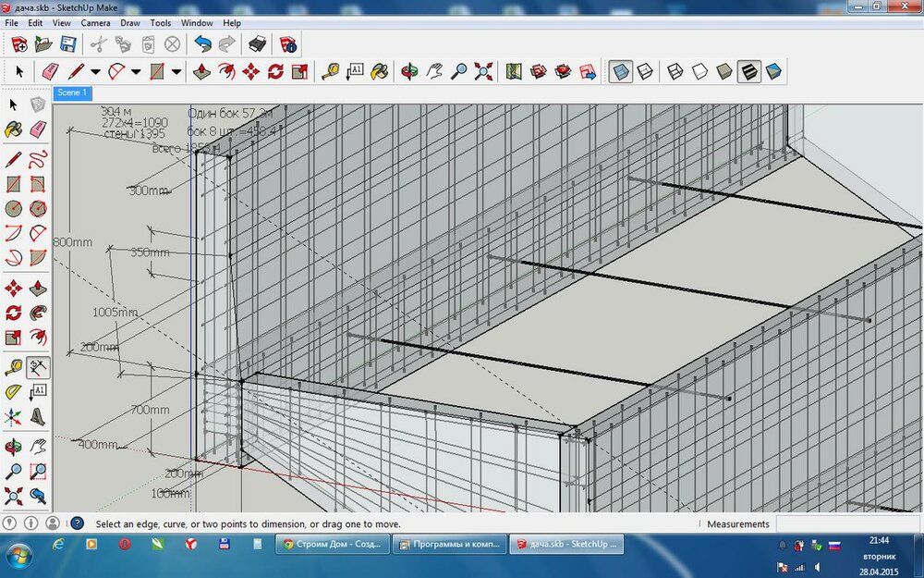Click the Zoom Extents icon
Viewport: 924px width, 578px height.
click(483, 71)
